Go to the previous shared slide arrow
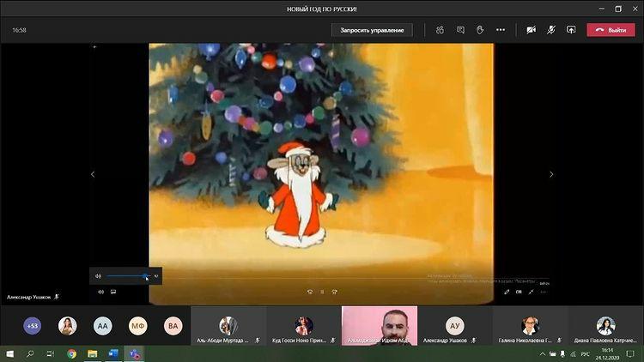The height and width of the screenshot is (362, 644). (x=93, y=174)
